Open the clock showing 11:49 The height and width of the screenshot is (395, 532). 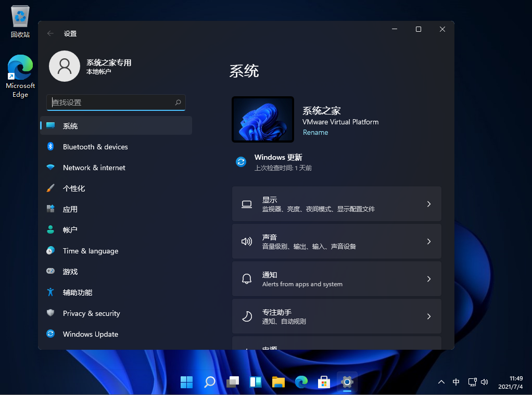510,383
